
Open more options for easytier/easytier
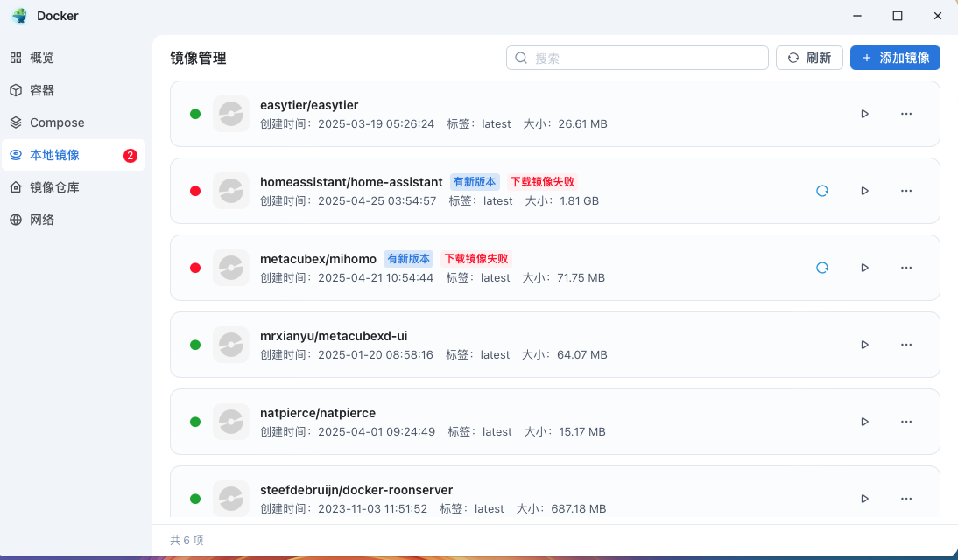(x=906, y=114)
